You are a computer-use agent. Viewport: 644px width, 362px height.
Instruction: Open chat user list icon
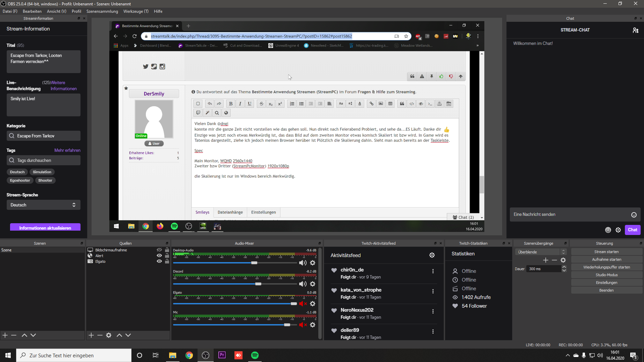pos(635,30)
